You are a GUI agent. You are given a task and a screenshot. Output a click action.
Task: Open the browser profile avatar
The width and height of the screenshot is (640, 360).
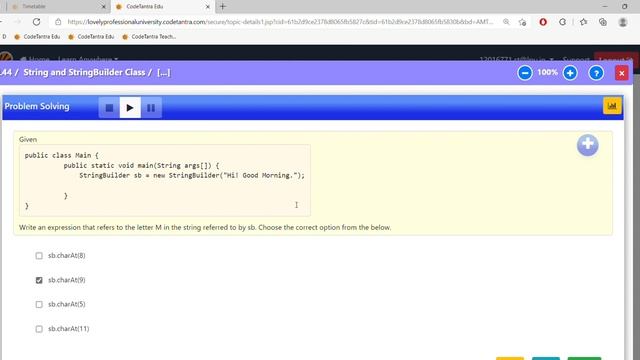coord(622,22)
